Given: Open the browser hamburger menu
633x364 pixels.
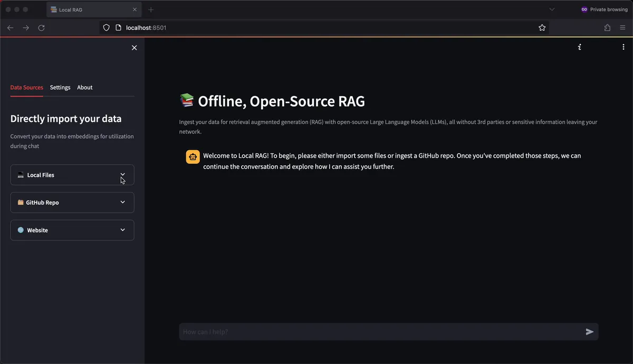Looking at the screenshot, I should click(x=623, y=27).
